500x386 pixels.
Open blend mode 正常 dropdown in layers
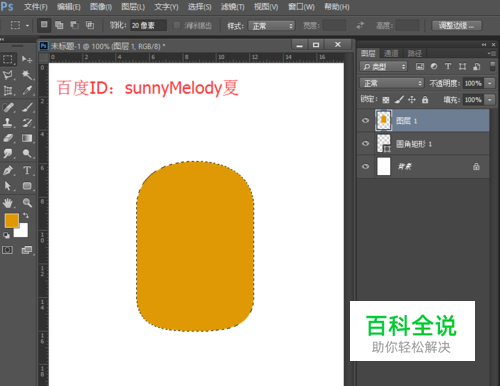[392, 83]
